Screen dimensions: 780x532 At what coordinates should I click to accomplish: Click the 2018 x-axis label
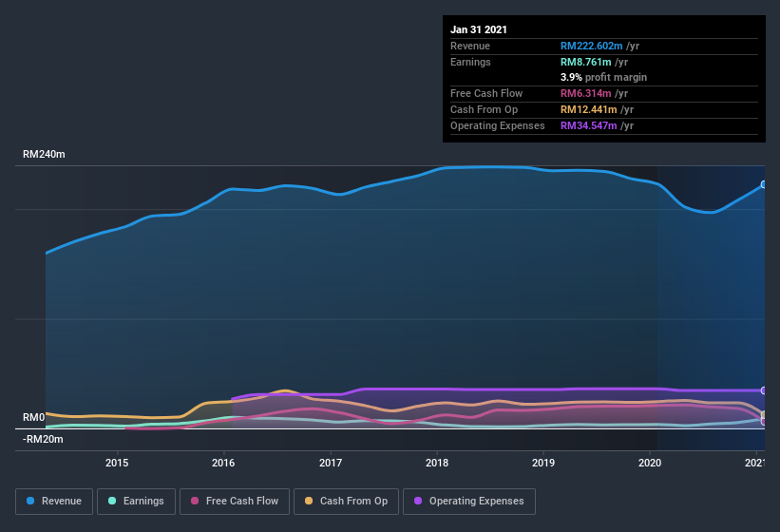click(x=437, y=463)
